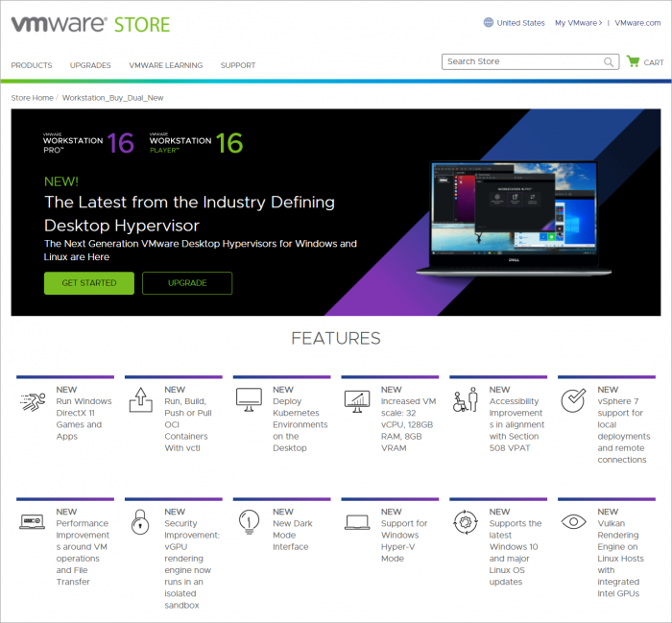Click the lightbulb Dark Mode icon
The image size is (672, 623).
click(249, 522)
